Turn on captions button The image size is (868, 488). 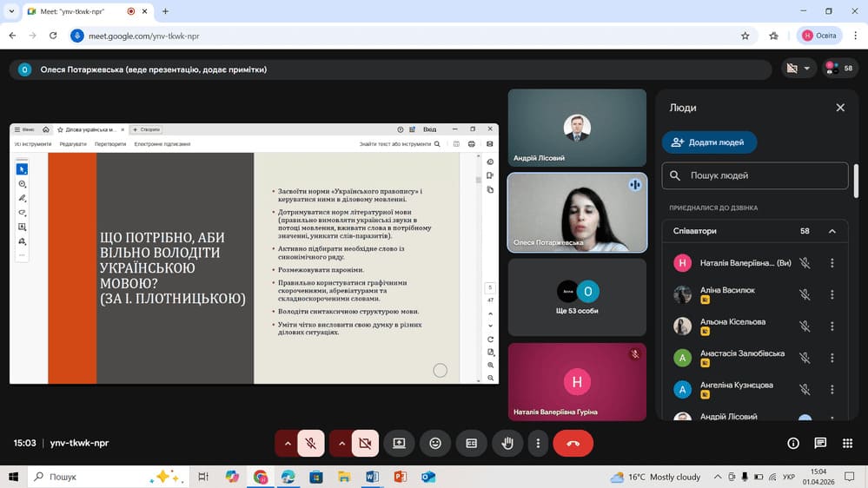click(472, 443)
